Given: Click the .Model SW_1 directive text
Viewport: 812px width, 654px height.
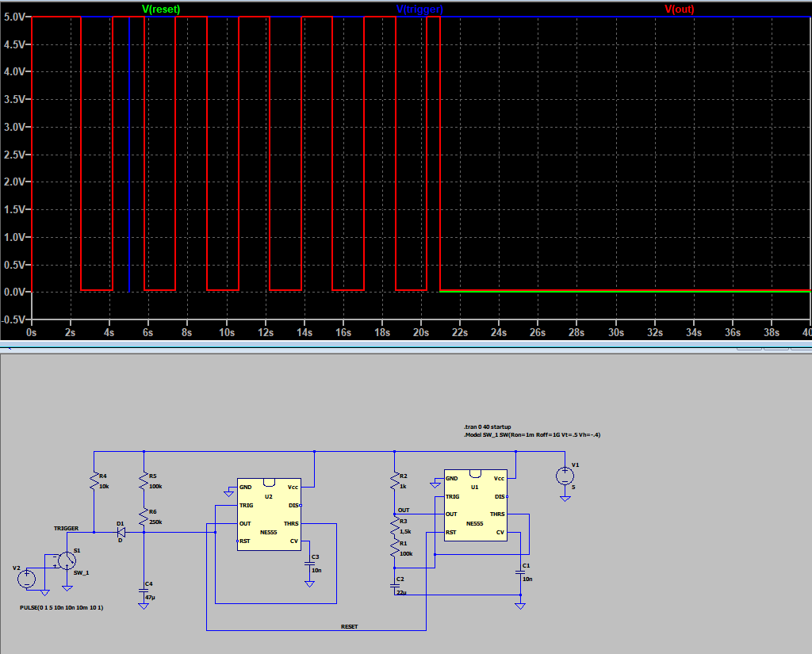Looking at the screenshot, I should (x=531, y=435).
